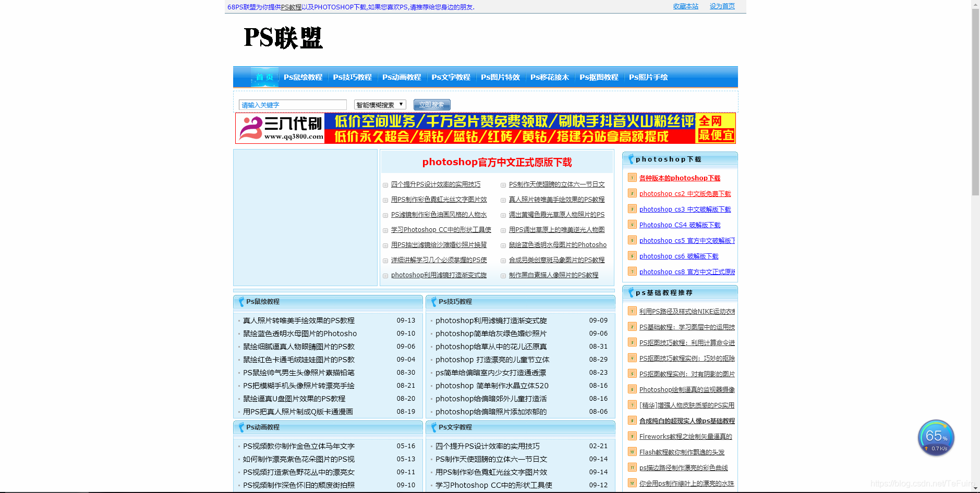Open PS视频教你制作金色立体马年文字 article
This screenshot has width=980, height=493.
298,446
